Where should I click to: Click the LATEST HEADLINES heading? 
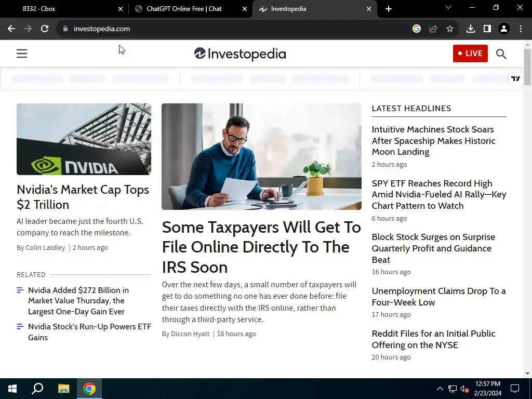pos(411,108)
